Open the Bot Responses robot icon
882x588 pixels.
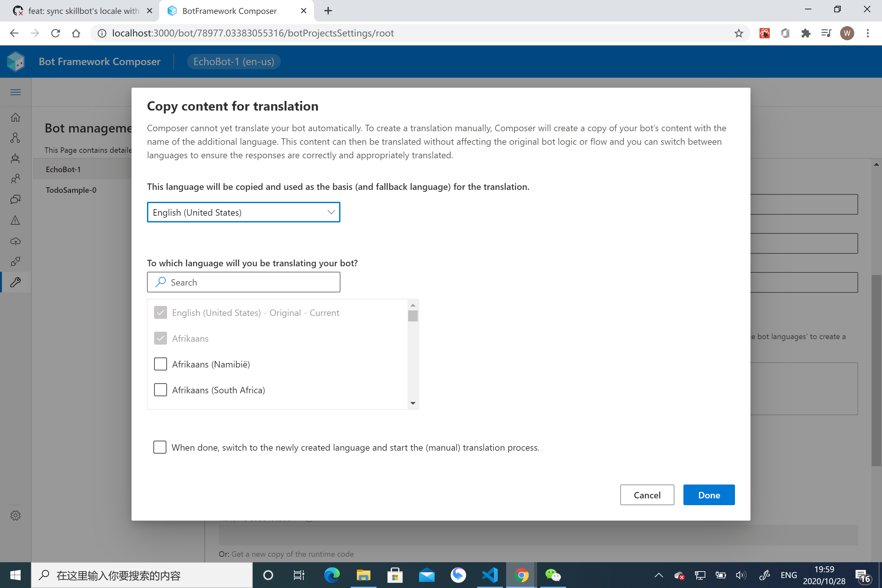pos(15,158)
